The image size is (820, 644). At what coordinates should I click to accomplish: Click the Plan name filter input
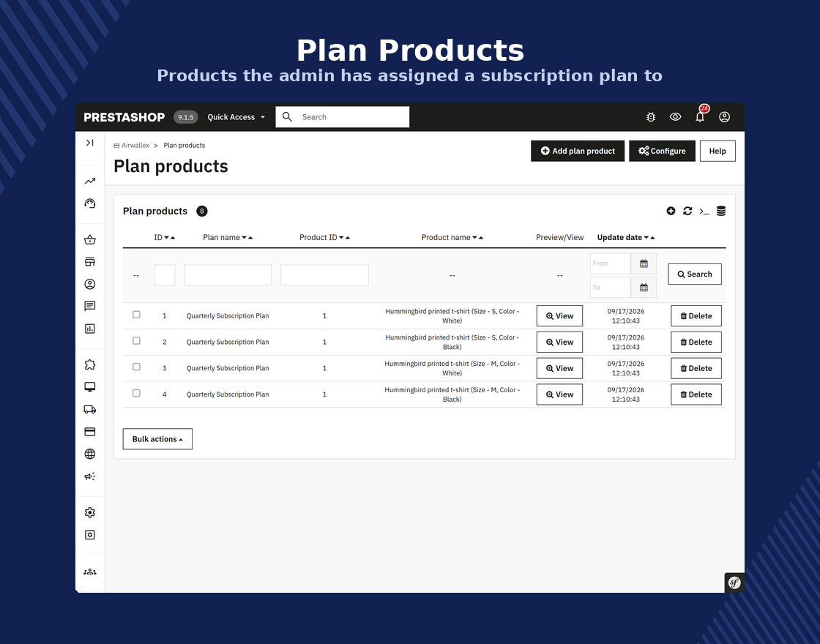point(228,275)
